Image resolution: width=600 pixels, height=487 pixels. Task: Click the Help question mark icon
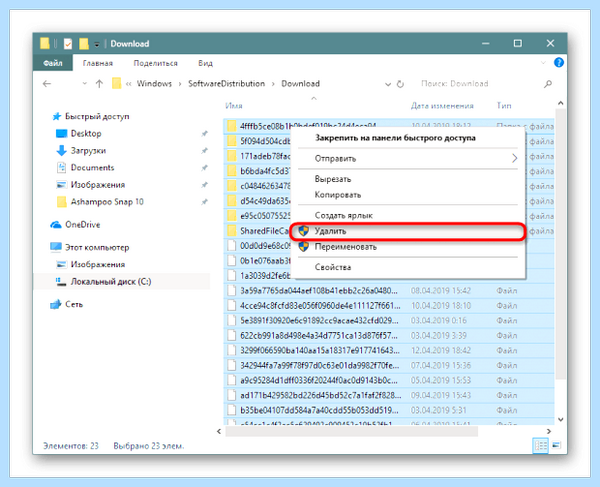[559, 62]
